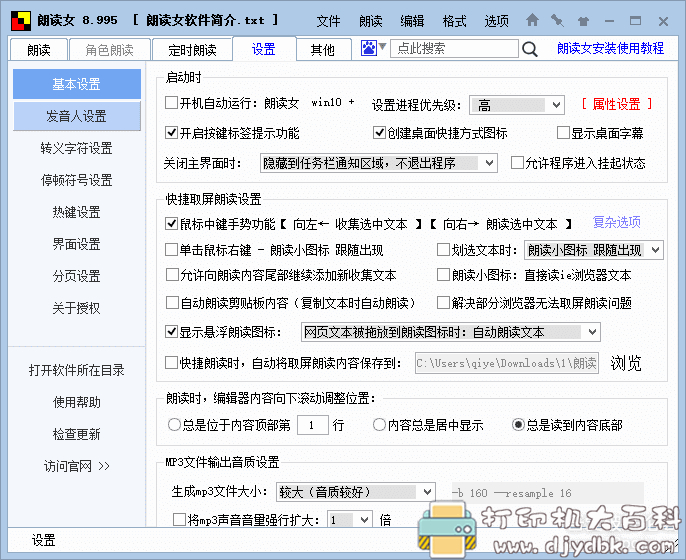Enable 快捷朗读时自动保存 checkbox

[171, 363]
